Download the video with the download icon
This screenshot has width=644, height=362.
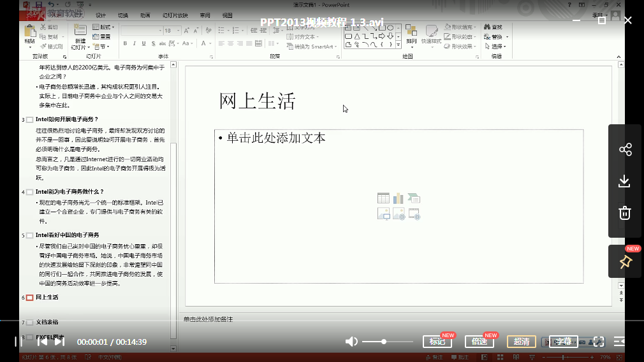(x=624, y=182)
